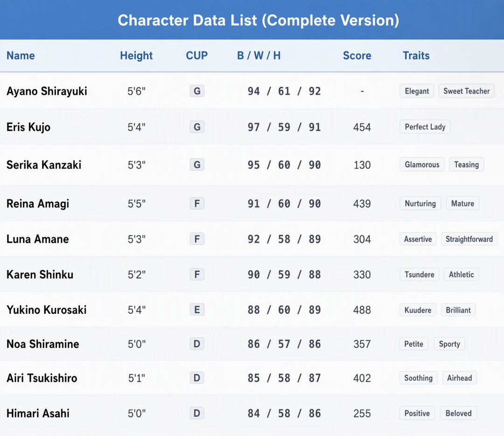Sort by the Height column header
Image resolution: width=504 pixels, height=436 pixels.
coord(136,56)
